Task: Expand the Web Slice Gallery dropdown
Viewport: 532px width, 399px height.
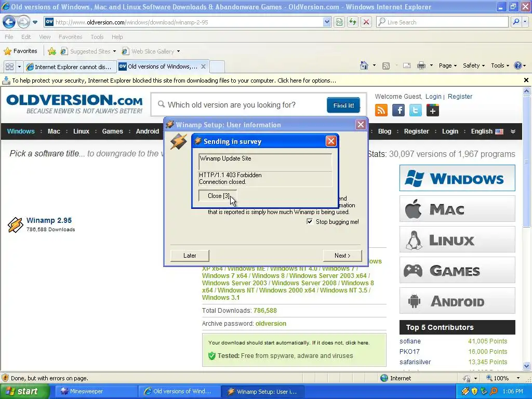Action: pyautogui.click(x=178, y=51)
